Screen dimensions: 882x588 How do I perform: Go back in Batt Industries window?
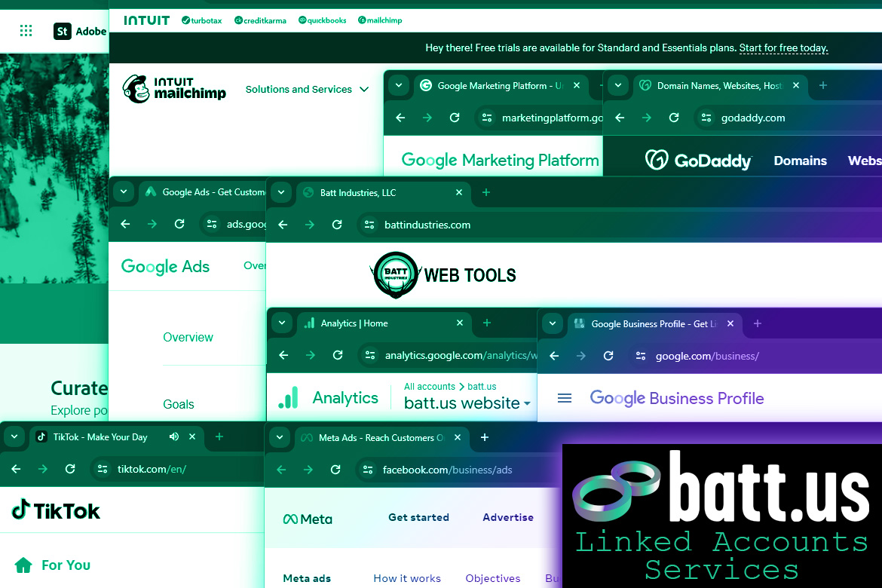tap(283, 225)
